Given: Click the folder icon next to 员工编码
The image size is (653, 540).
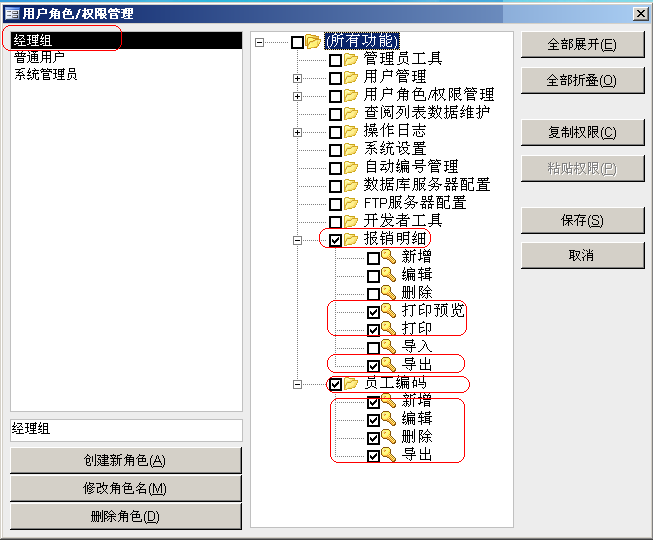Looking at the screenshot, I should click(351, 383).
